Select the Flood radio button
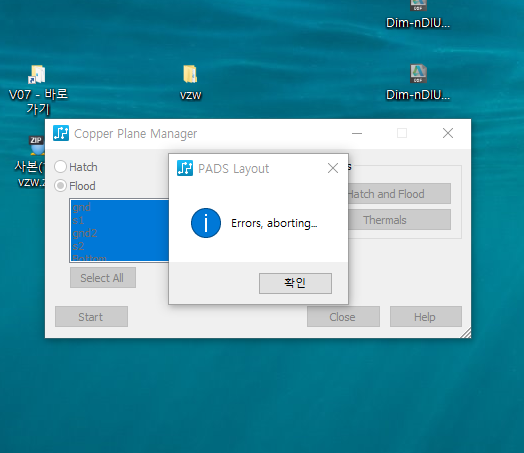The width and height of the screenshot is (524, 453). tap(60, 186)
